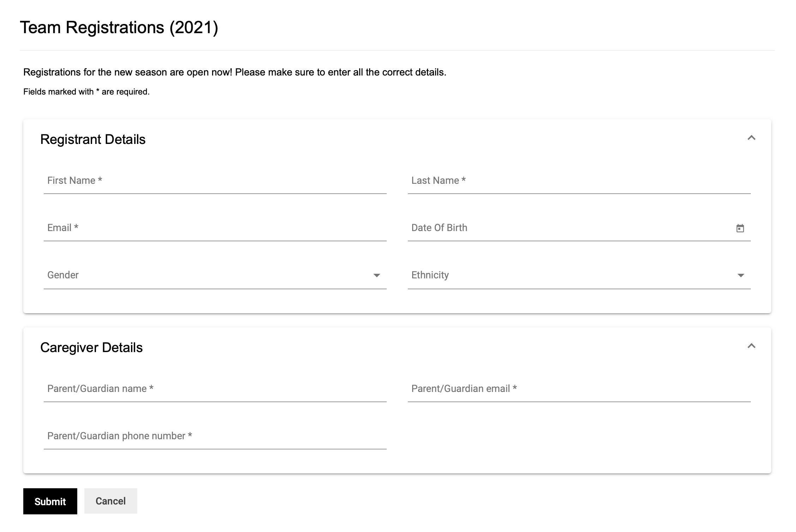
Task: Click the Caregiver Details heading
Action: tap(91, 347)
